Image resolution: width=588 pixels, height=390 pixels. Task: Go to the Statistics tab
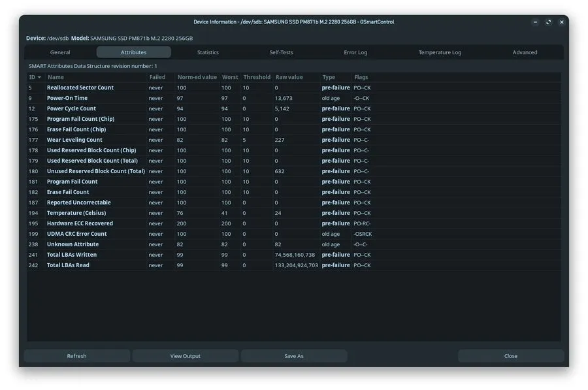pyautogui.click(x=208, y=52)
